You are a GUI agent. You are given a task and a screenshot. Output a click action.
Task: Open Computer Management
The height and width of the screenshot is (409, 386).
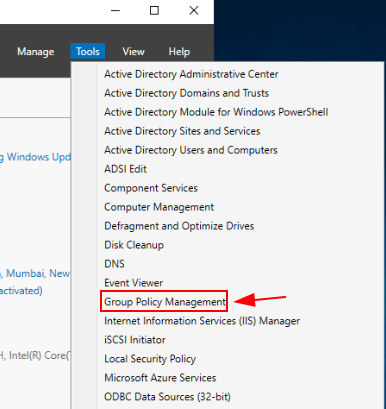[159, 207]
